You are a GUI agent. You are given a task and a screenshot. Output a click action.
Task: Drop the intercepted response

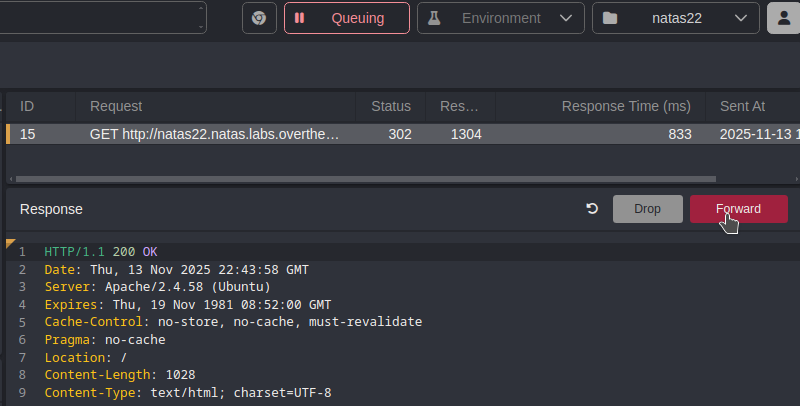click(x=647, y=209)
